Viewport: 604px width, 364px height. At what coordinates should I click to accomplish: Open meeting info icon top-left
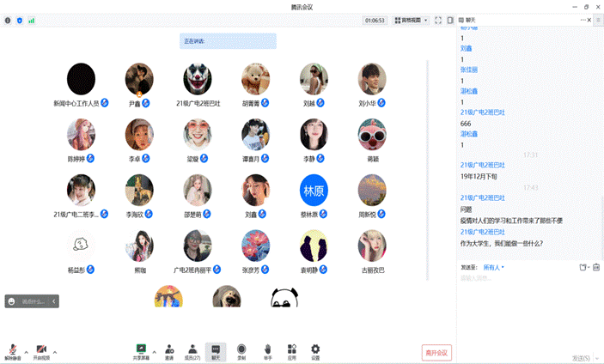click(8, 21)
